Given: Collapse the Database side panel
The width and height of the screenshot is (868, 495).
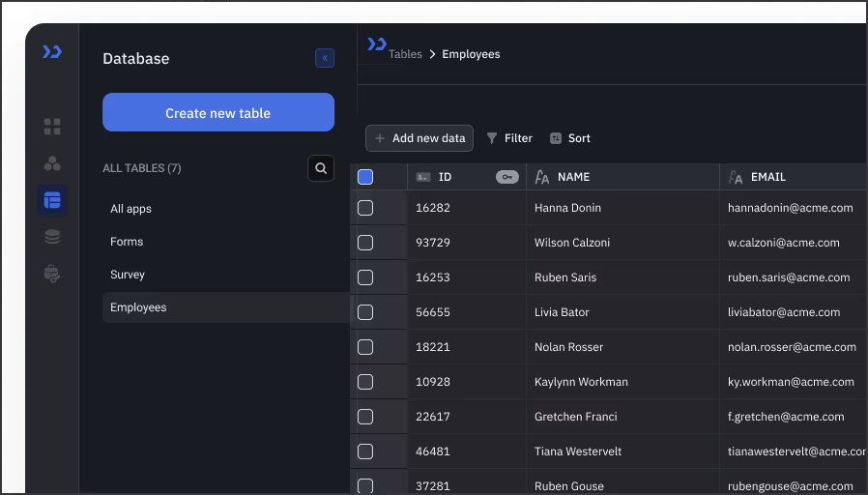Looking at the screenshot, I should [x=325, y=58].
